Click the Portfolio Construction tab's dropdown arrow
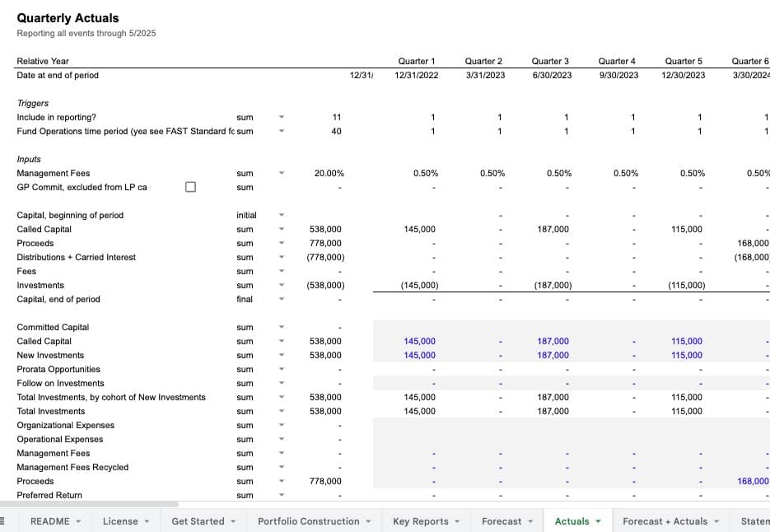The image size is (770, 532). point(368,521)
